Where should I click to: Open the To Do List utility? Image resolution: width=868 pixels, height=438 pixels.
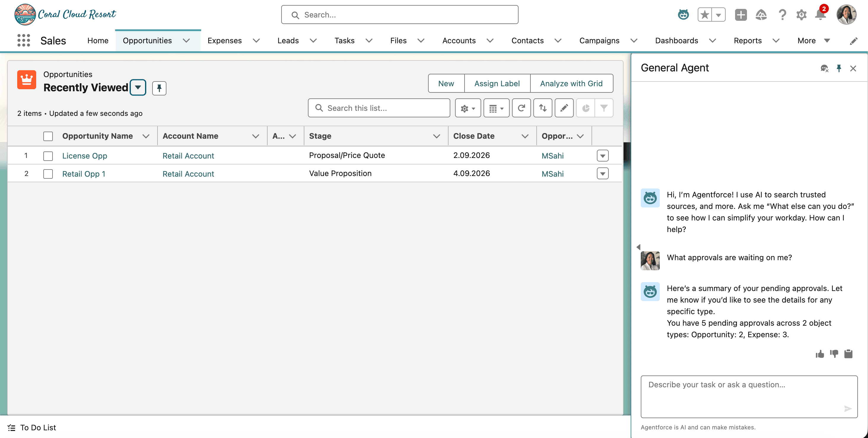tap(32, 427)
